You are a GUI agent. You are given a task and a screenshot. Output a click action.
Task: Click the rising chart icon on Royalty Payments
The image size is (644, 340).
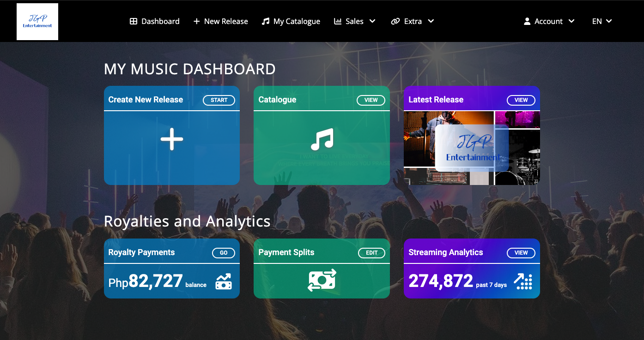click(224, 281)
